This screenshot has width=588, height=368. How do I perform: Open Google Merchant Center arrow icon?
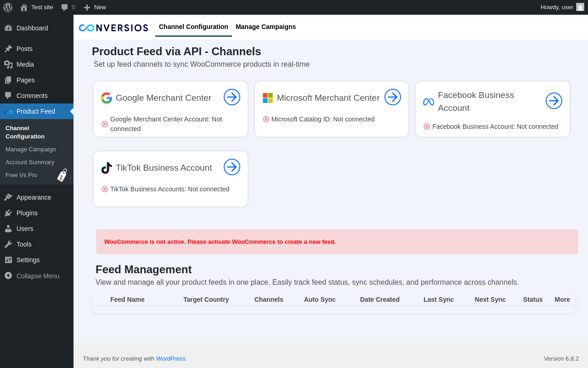pyautogui.click(x=232, y=97)
